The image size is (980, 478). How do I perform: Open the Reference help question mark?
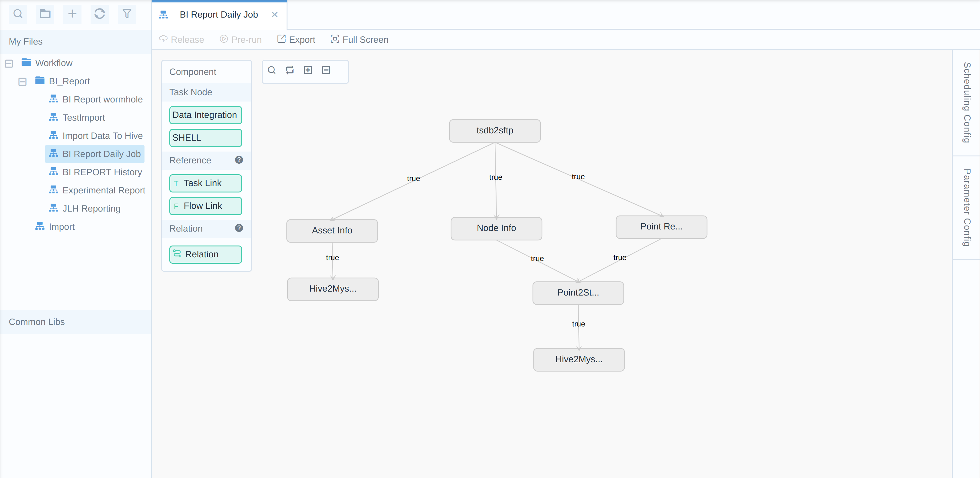pyautogui.click(x=238, y=160)
